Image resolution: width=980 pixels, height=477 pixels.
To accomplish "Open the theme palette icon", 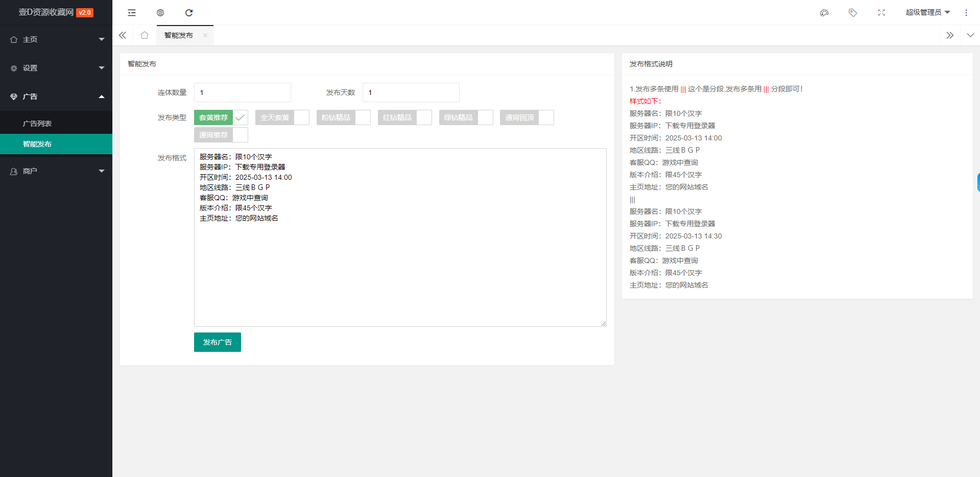I will click(824, 13).
